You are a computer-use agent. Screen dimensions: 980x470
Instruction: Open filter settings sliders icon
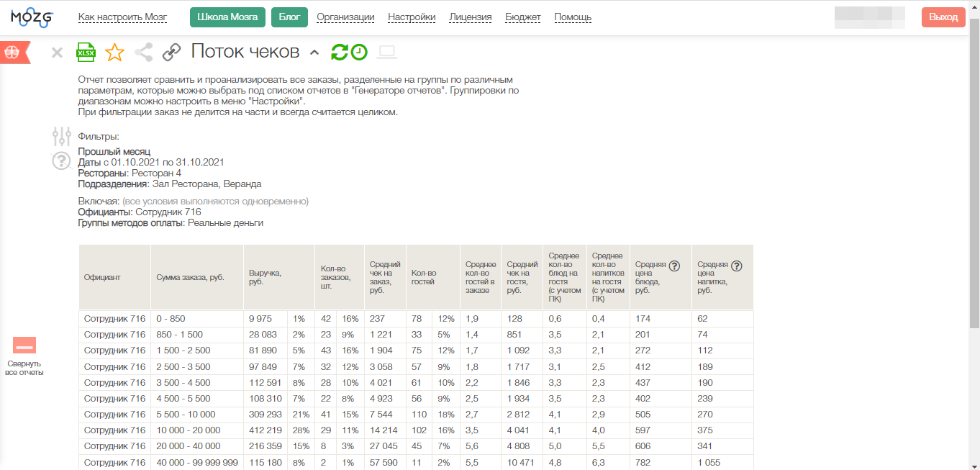[62, 137]
